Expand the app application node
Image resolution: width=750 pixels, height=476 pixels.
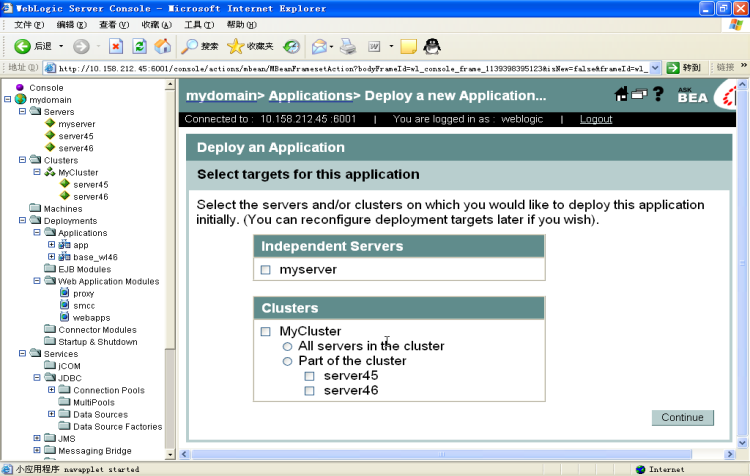[52, 244]
